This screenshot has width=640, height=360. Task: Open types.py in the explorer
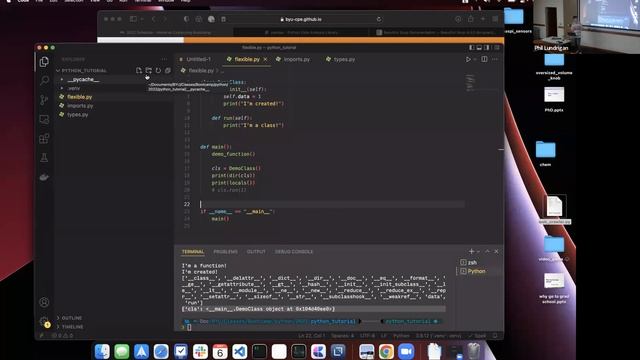pyautogui.click(x=78, y=115)
